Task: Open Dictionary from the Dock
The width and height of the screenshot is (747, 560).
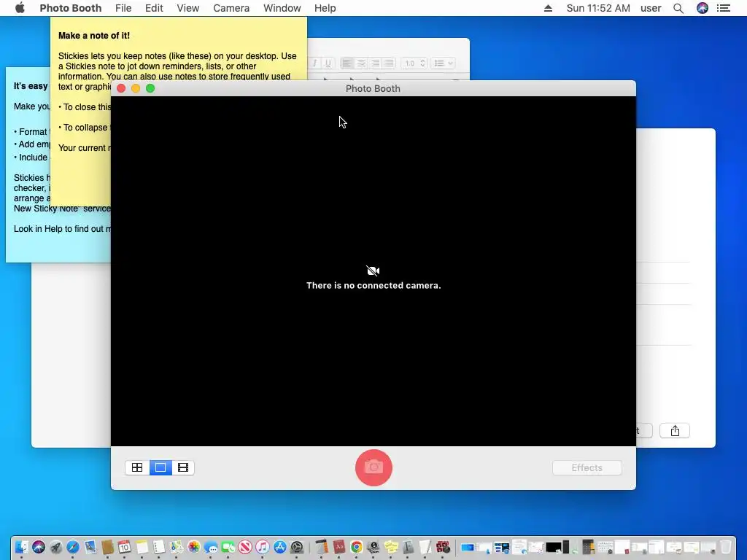Action: pyautogui.click(x=338, y=547)
